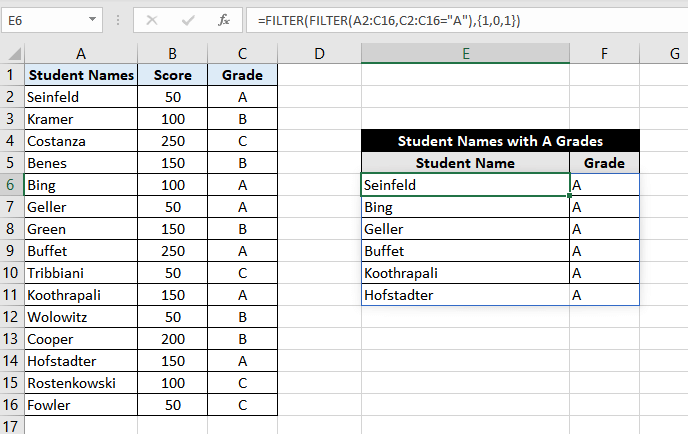Select column E header
The width and height of the screenshot is (688, 434).
466,54
